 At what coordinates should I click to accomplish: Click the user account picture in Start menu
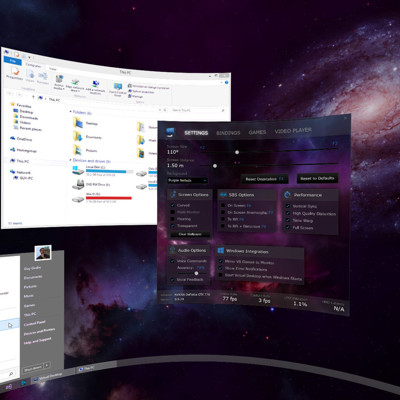pyautogui.click(x=43, y=253)
